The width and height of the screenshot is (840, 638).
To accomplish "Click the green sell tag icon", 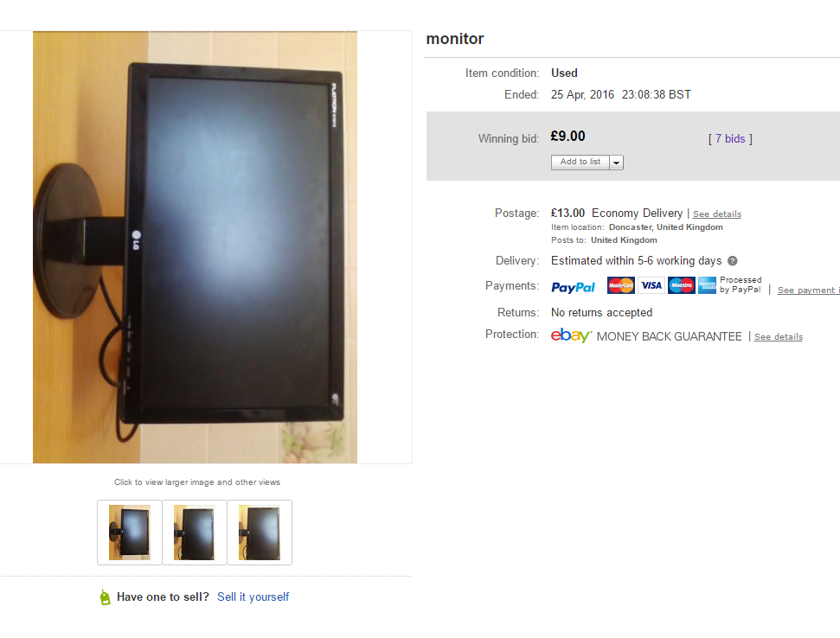I will 105,597.
